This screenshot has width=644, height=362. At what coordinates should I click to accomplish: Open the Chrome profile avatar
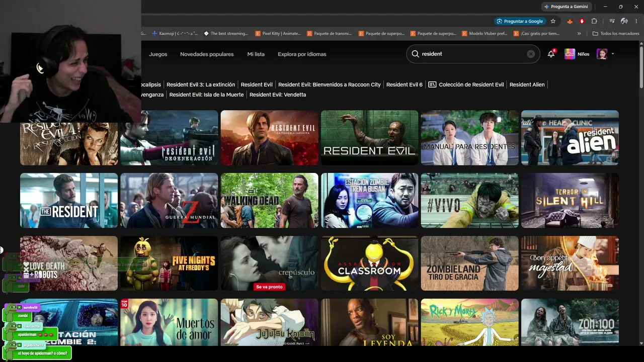point(624,21)
